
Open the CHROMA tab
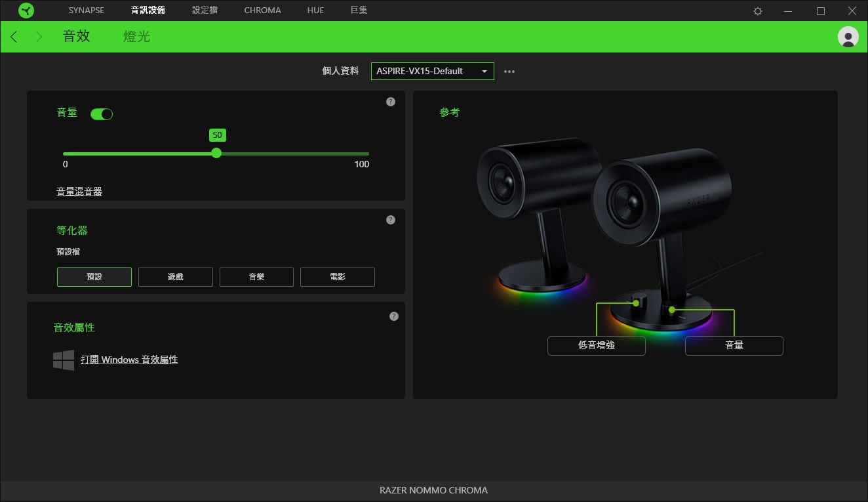[x=262, y=10]
